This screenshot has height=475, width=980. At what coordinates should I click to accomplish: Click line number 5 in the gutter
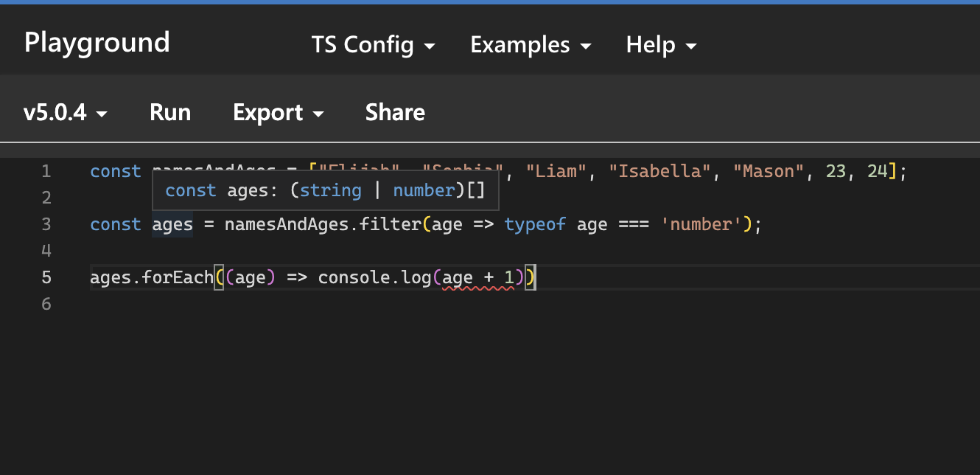pyautogui.click(x=46, y=277)
